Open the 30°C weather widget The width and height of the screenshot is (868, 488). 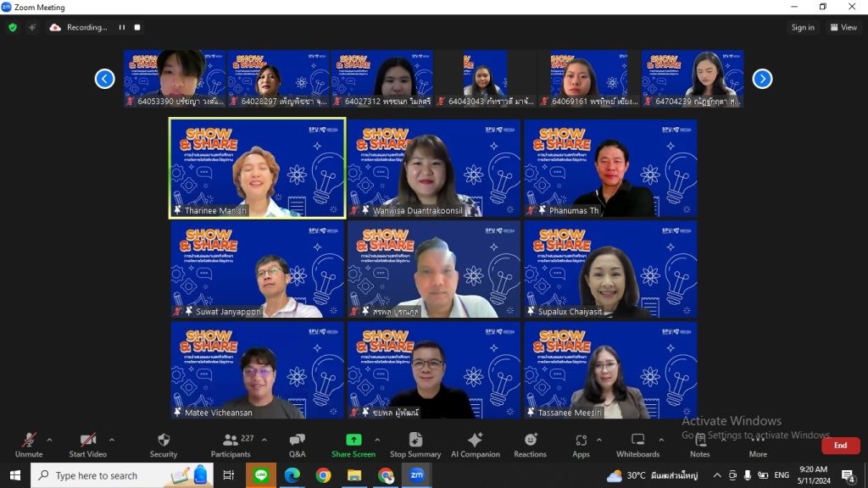click(652, 475)
